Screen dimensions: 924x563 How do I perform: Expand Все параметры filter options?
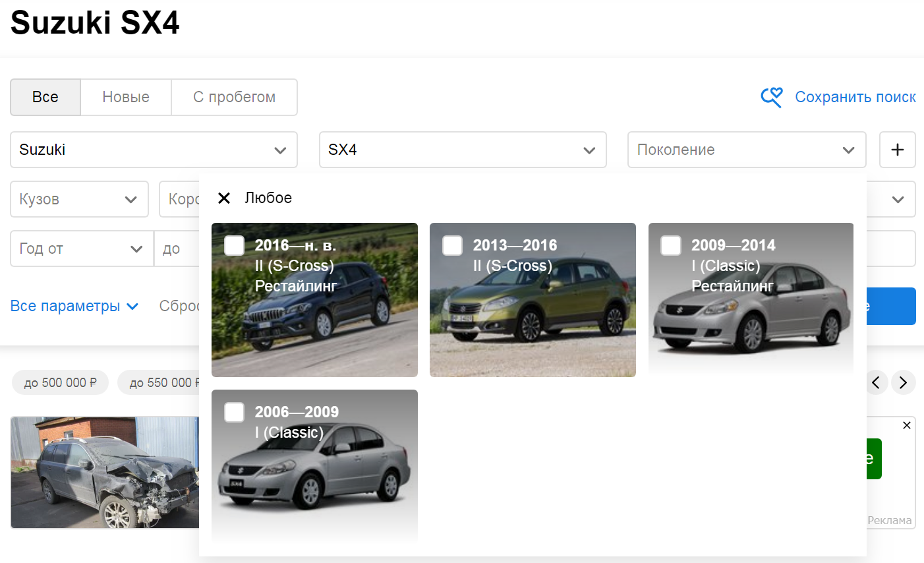(x=74, y=306)
